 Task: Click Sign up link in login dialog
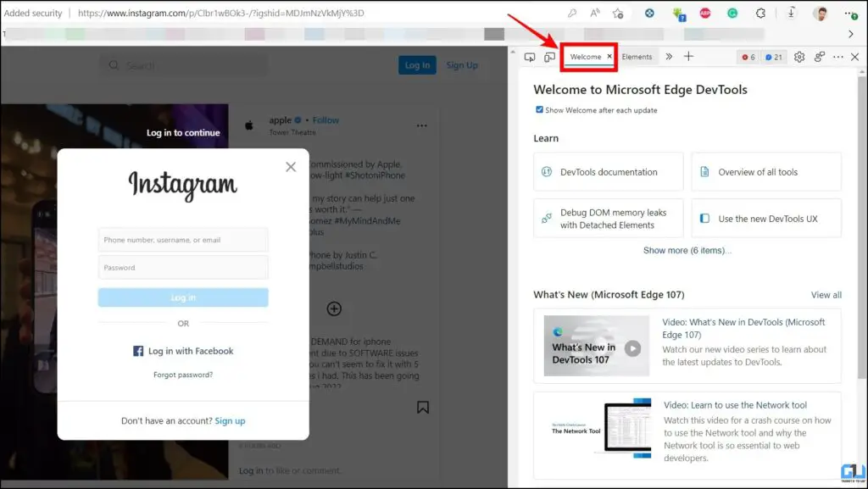[x=230, y=421]
